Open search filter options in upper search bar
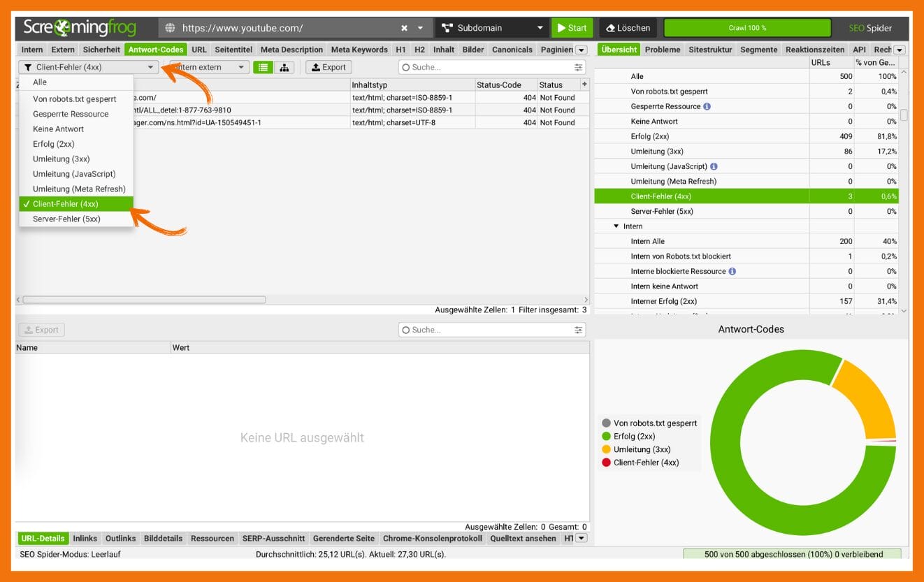The width and height of the screenshot is (924, 582). [x=578, y=67]
